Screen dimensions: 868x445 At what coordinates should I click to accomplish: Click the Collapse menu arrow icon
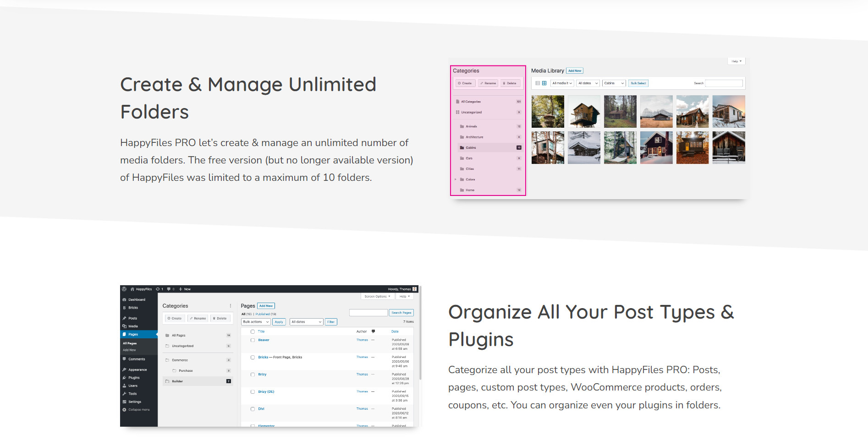[x=124, y=410]
